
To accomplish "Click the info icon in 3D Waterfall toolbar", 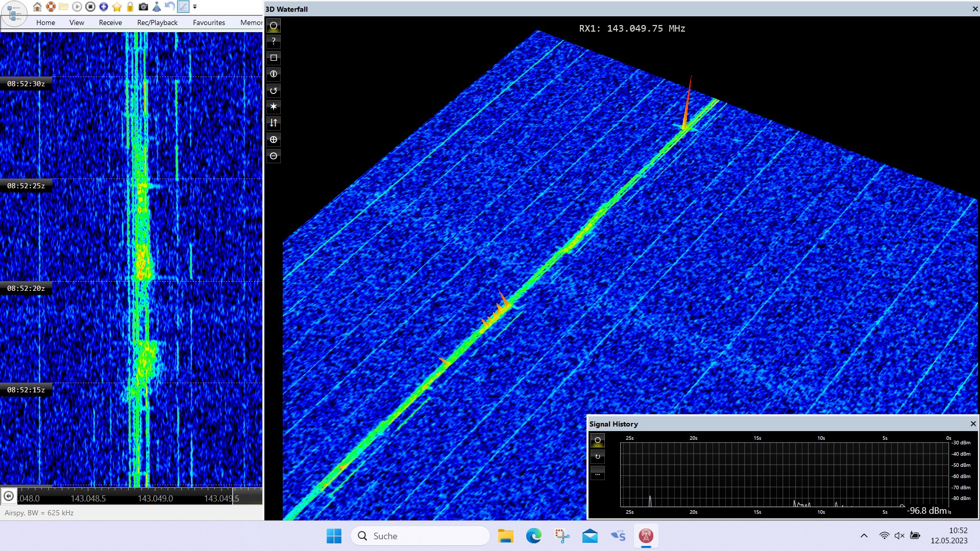I will click(x=274, y=74).
